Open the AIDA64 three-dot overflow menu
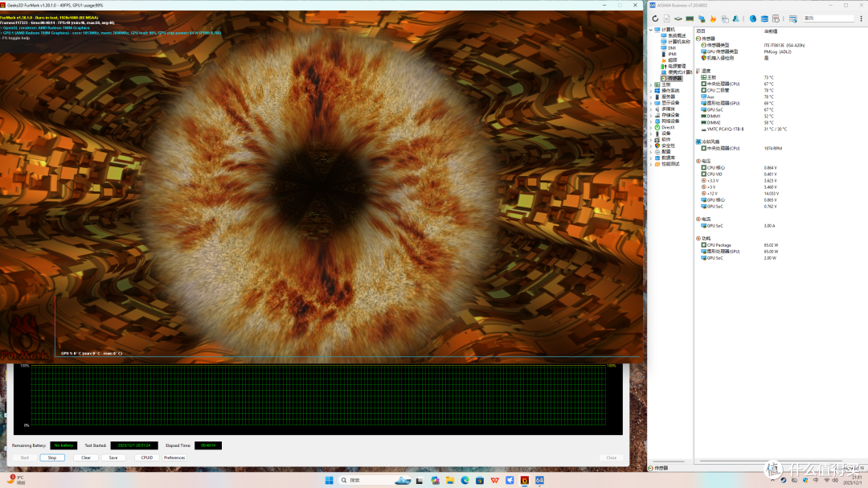 [862, 18]
